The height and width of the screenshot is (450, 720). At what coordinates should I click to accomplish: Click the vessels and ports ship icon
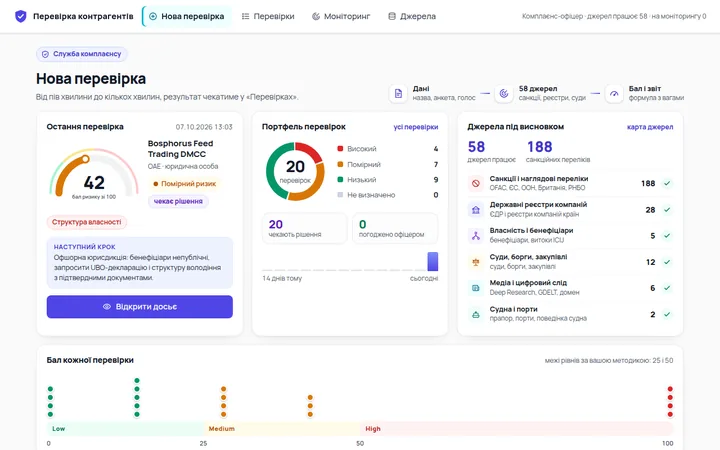click(476, 315)
